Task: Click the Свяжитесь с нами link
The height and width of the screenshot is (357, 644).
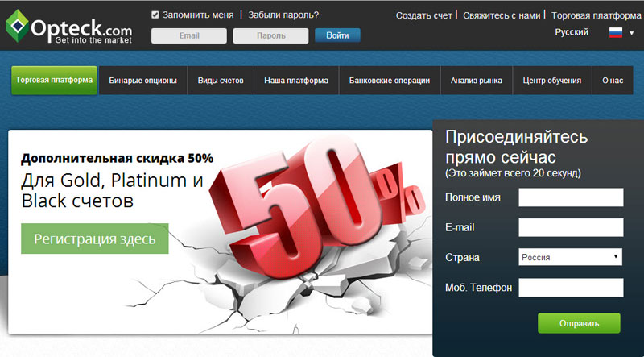Action: click(502, 15)
